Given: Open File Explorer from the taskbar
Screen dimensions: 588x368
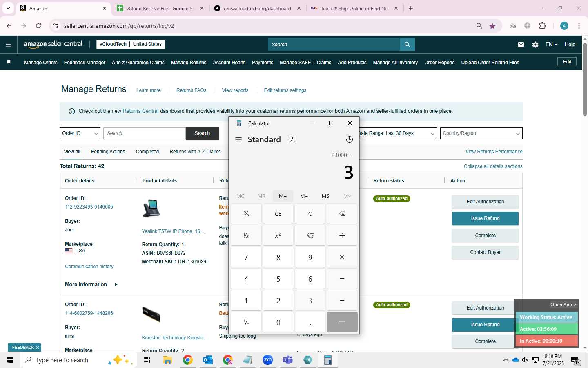Looking at the screenshot, I should [x=167, y=360].
